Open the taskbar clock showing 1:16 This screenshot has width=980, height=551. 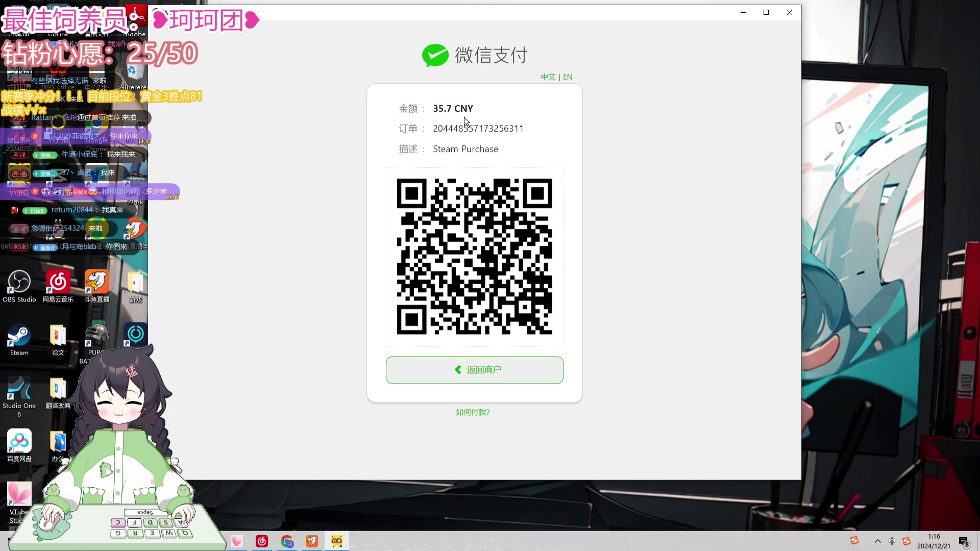(934, 541)
